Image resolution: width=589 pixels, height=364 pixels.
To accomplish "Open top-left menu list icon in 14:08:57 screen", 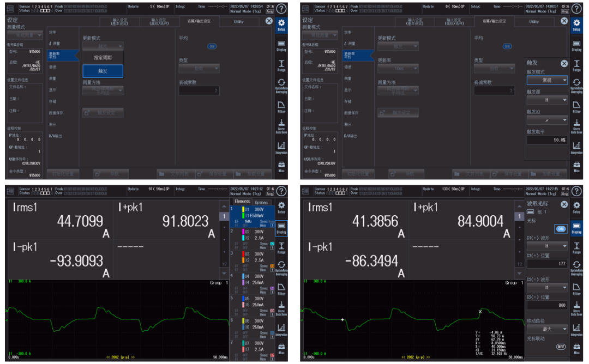I will coord(306,9).
